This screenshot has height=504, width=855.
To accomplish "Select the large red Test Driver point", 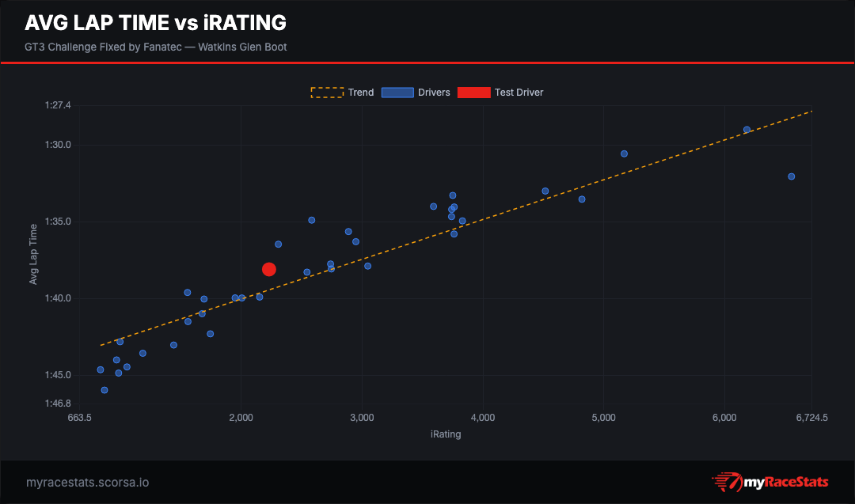I will [269, 269].
